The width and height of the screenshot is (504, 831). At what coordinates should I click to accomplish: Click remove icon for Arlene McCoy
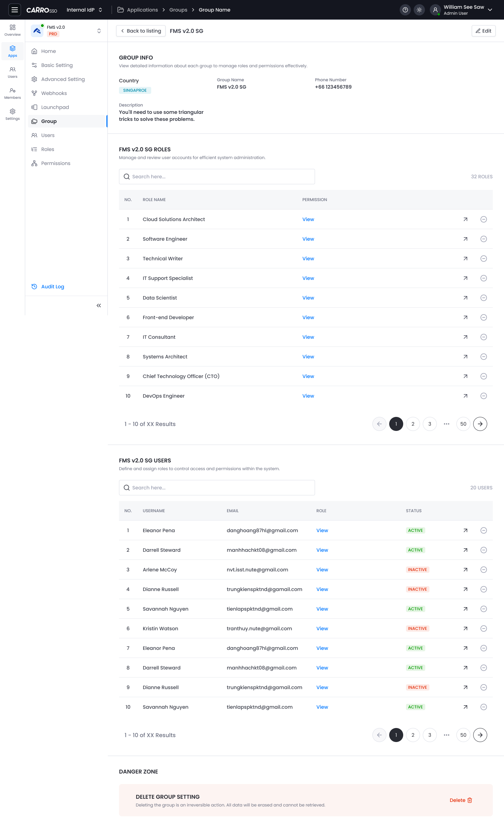pos(483,570)
